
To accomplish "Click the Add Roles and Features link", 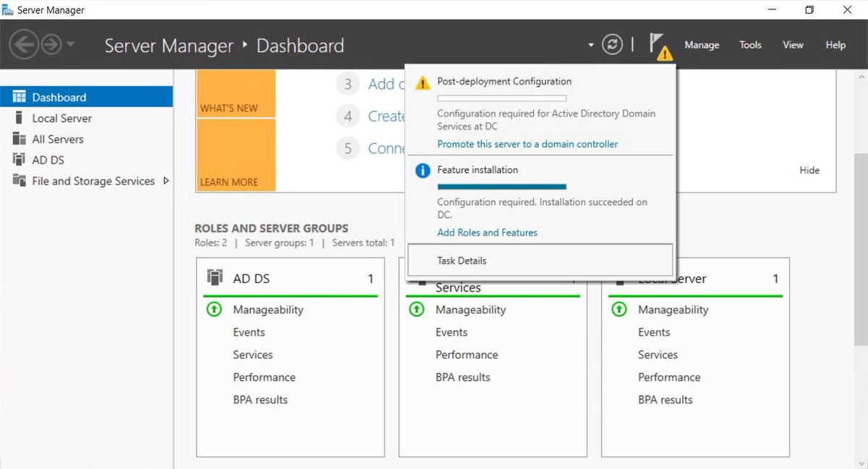I will click(488, 232).
